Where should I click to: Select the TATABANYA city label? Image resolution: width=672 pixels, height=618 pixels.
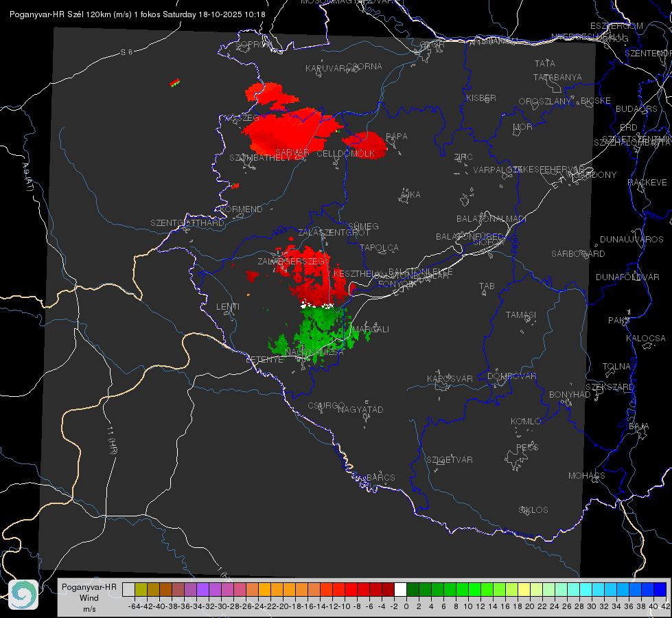tap(557, 77)
